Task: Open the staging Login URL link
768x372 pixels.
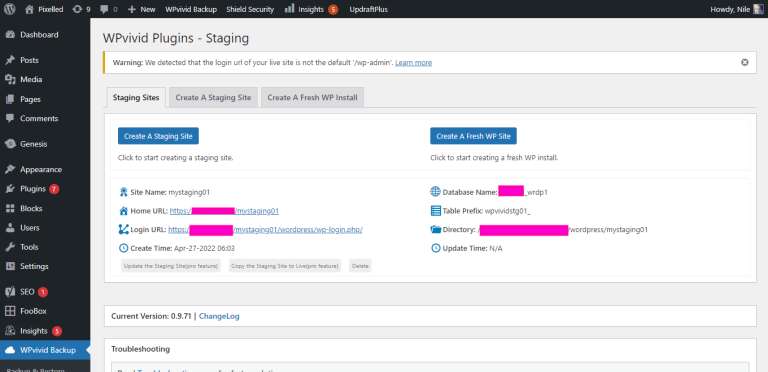Action: tap(265, 230)
